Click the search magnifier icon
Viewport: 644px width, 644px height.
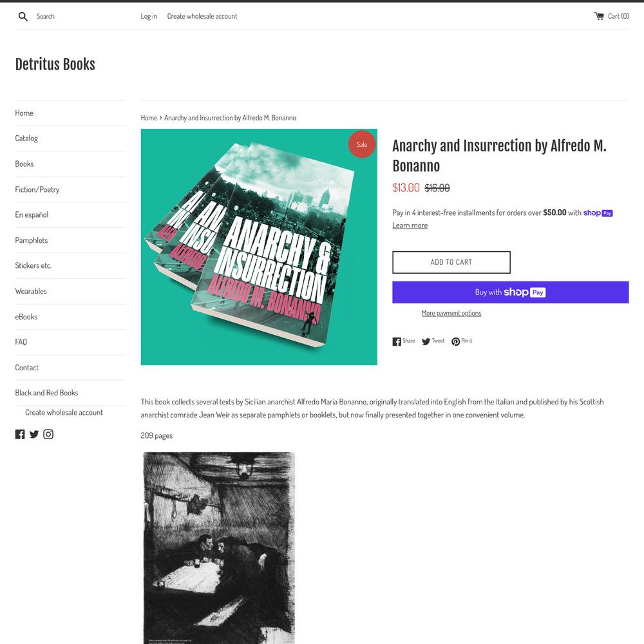click(23, 17)
